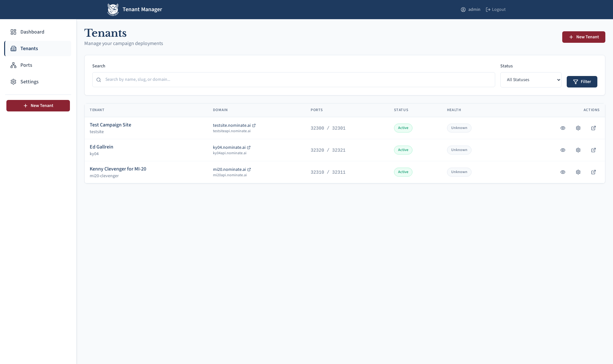Image resolution: width=613 pixels, height=364 pixels.
Task: Click settings gear for Test Campaign Site
Action: [578, 128]
